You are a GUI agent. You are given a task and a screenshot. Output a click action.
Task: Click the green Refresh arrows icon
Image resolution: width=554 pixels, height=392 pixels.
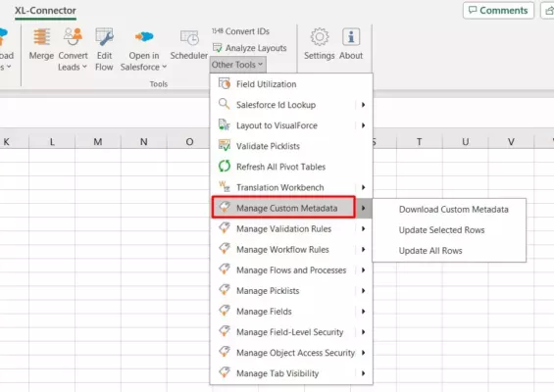tap(224, 166)
